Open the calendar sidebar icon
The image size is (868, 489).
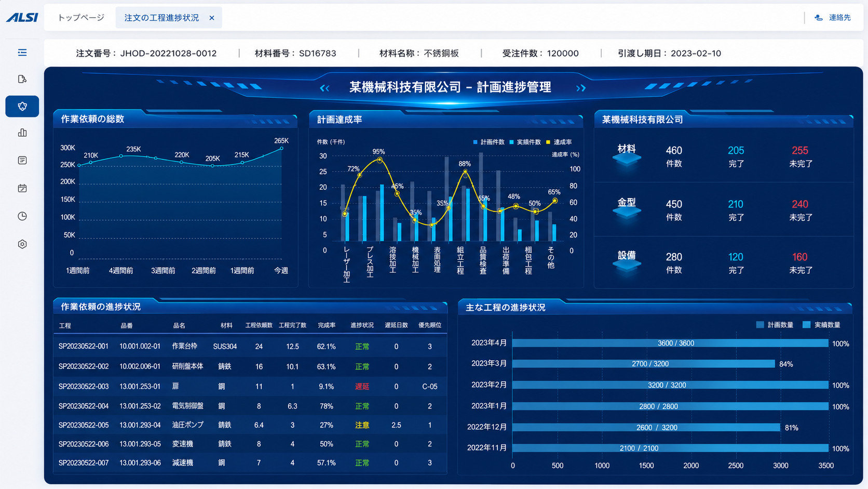point(22,188)
